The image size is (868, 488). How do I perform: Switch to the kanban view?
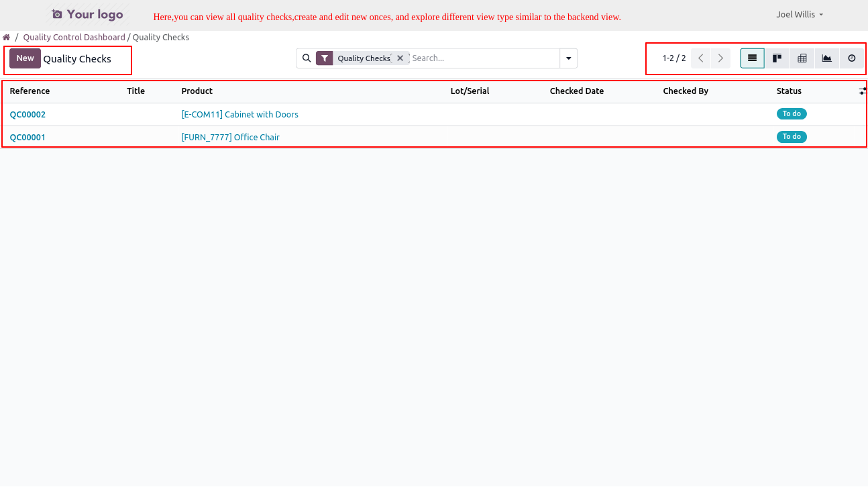point(777,58)
